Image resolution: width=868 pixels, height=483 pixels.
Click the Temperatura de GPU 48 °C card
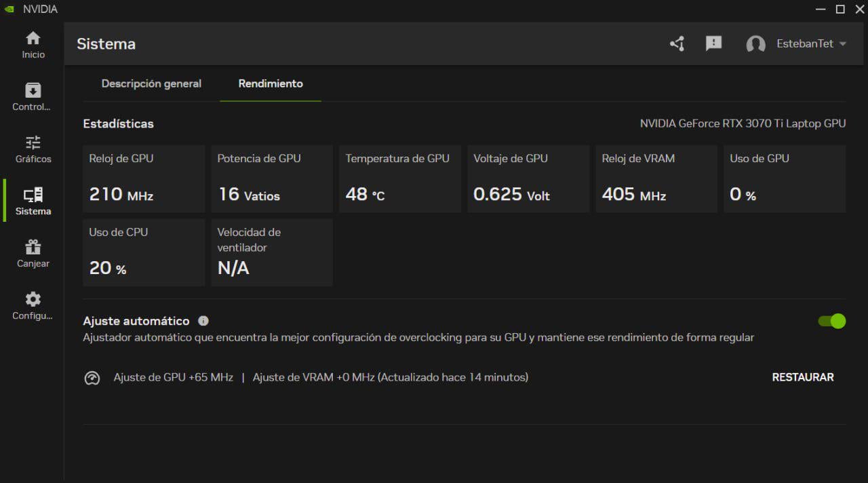pyautogui.click(x=400, y=179)
